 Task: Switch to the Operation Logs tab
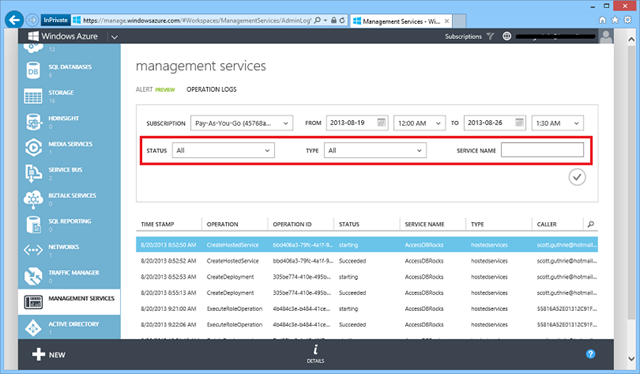(211, 89)
